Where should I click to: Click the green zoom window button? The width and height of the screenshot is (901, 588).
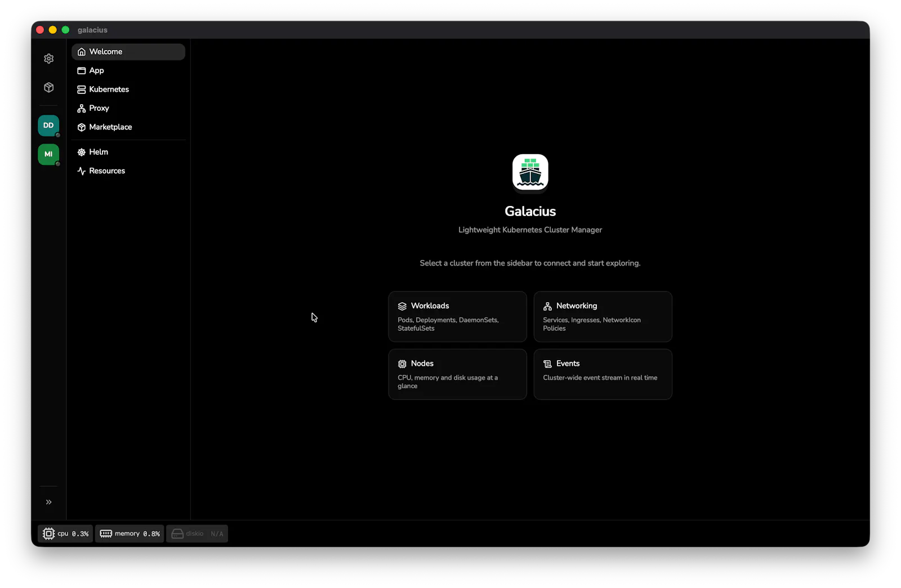point(65,30)
